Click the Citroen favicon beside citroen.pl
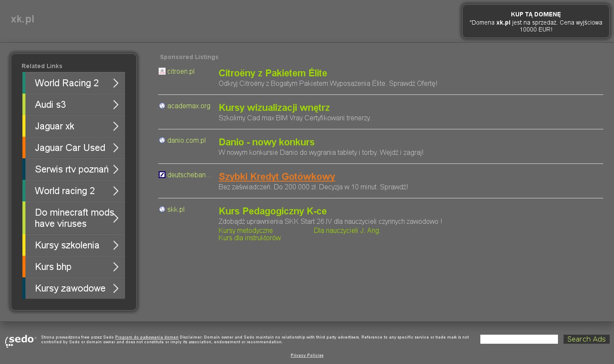Image resolution: width=614 pixels, height=364 pixels. (x=162, y=71)
